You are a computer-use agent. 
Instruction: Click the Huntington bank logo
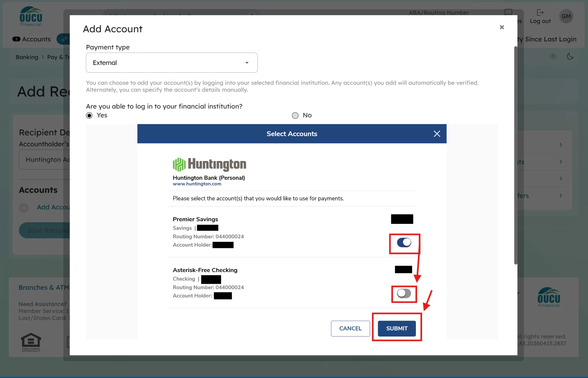tap(209, 165)
